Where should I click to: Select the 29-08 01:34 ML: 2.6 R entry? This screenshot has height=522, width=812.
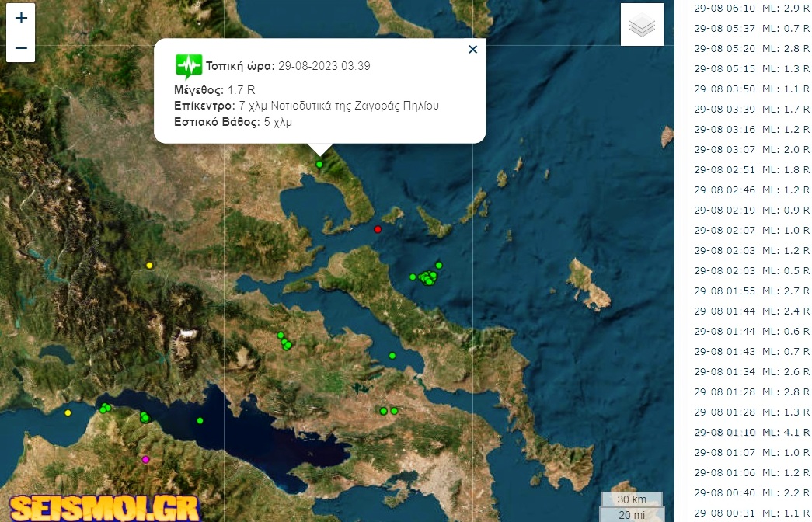tap(752, 372)
